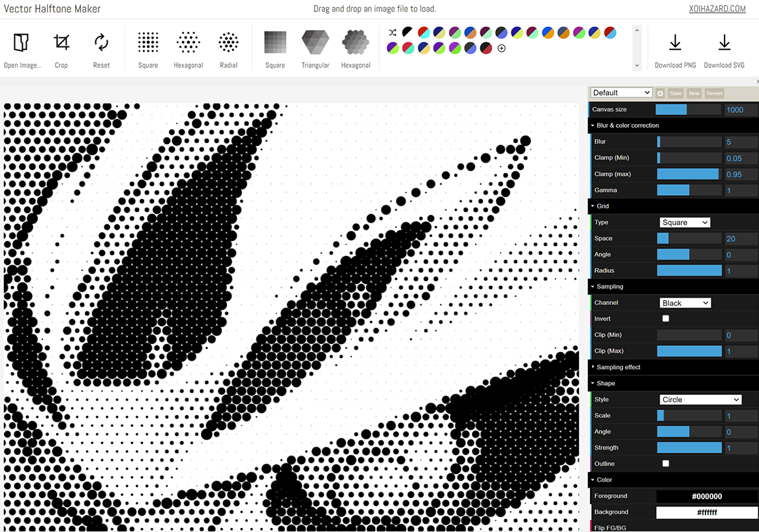Viewport: 759px width, 532px height.
Task: Adjust the Blur slider
Action: [689, 142]
